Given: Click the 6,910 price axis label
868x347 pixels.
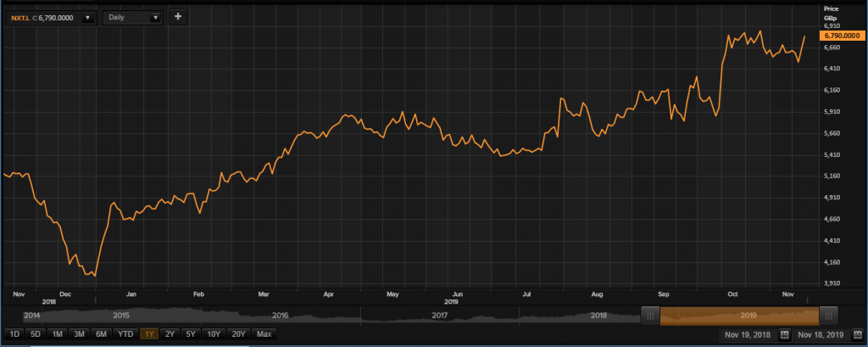Looking at the screenshot, I should point(832,26).
